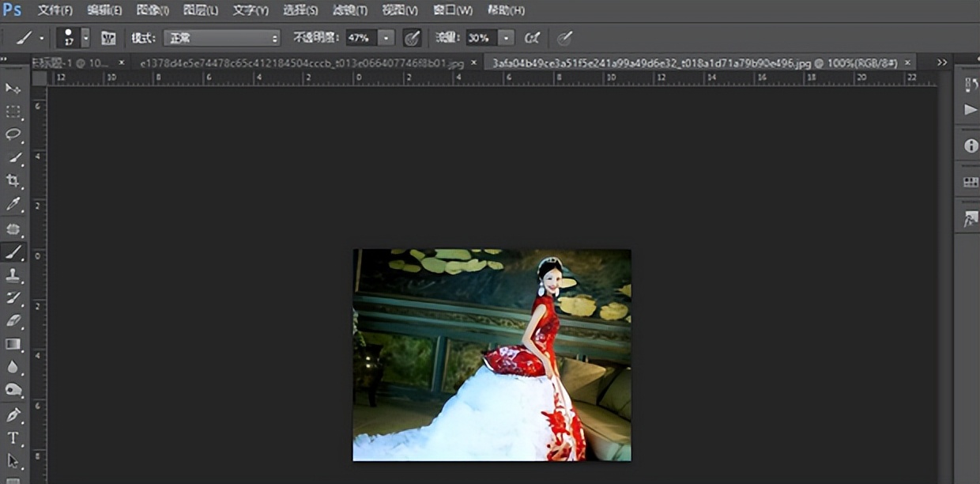Open the blend mode dropdown

222,38
